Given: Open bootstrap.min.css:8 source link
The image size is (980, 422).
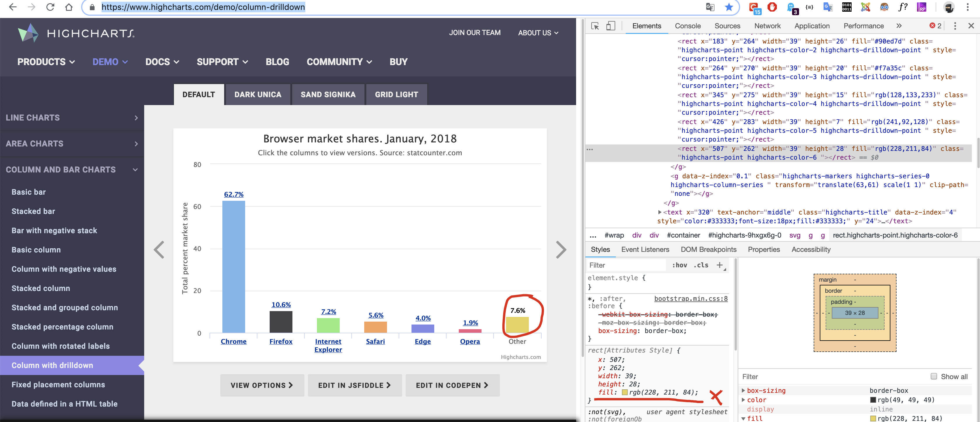Looking at the screenshot, I should (x=690, y=299).
